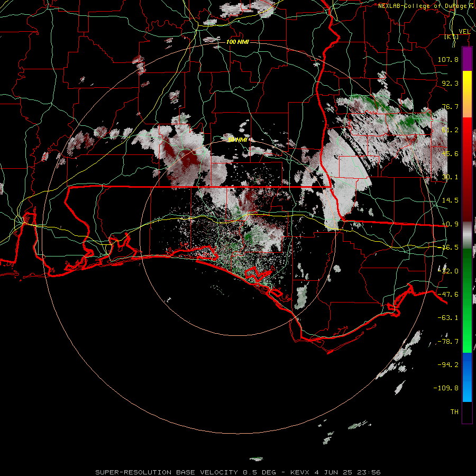
Task: Pick the blue-cyan segment of the color bar
Action: click(x=467, y=377)
